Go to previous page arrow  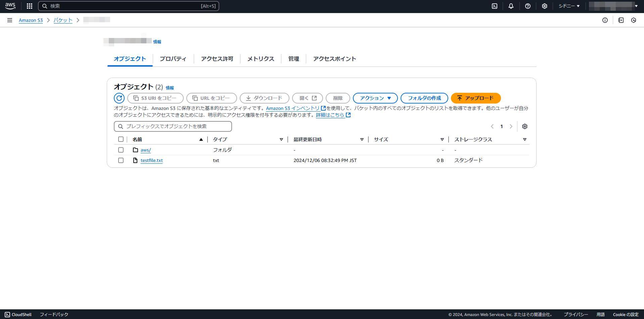[x=492, y=126]
